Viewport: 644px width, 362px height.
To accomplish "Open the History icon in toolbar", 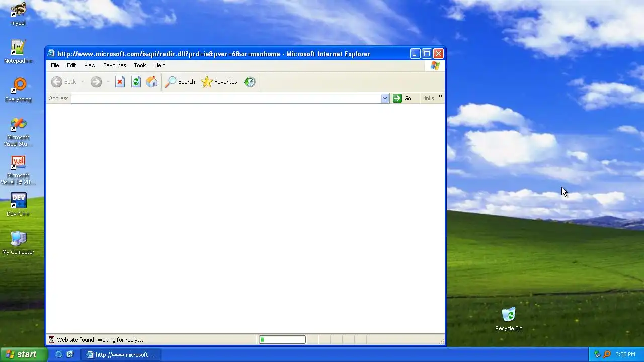I will click(250, 82).
